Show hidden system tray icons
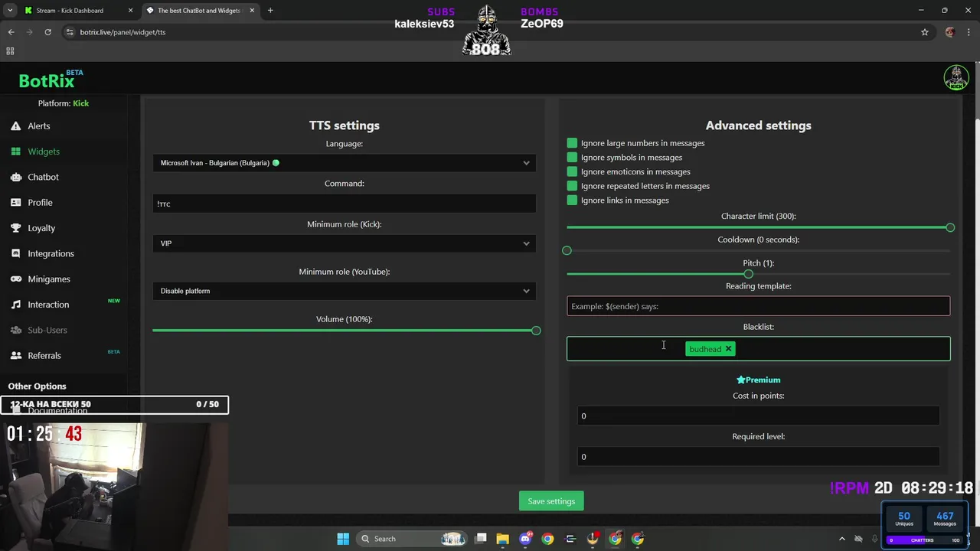980x551 pixels. tap(842, 539)
